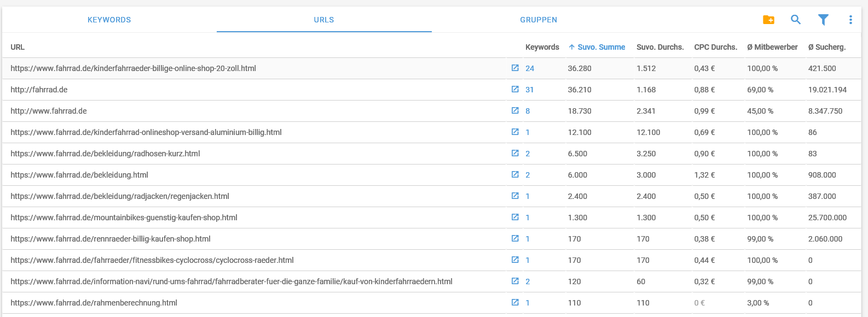Open external link for cyclocross-raeder.html URL
This screenshot has height=317, width=868.
(x=515, y=260)
